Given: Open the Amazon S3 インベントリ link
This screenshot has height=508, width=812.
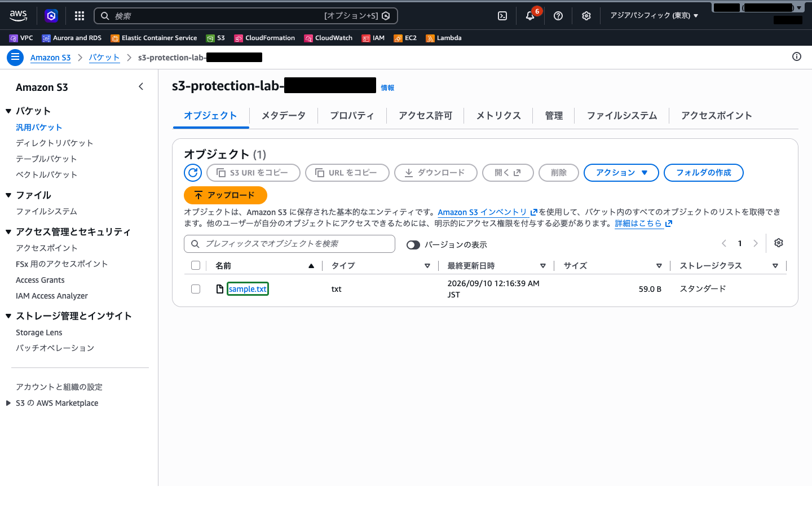Looking at the screenshot, I should (x=487, y=212).
